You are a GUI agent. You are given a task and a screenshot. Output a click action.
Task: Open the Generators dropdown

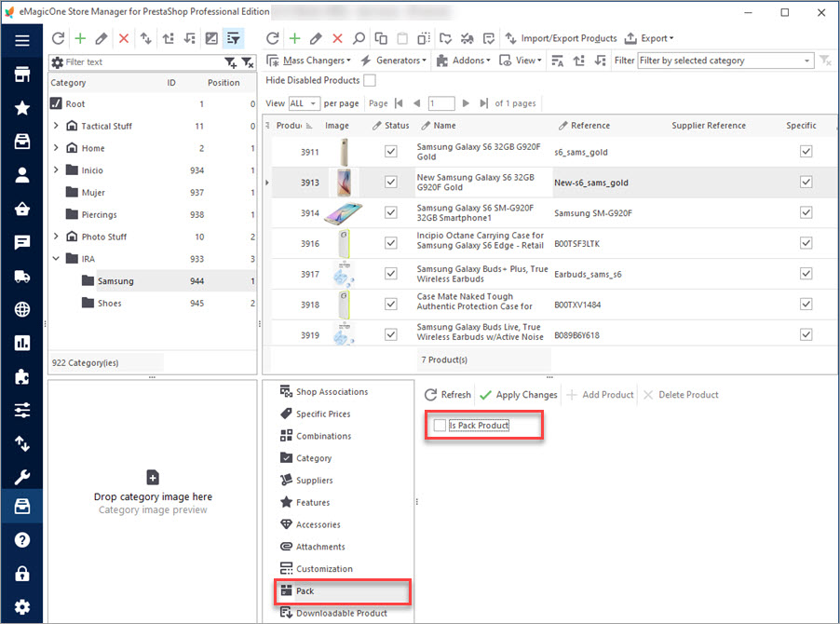(394, 61)
